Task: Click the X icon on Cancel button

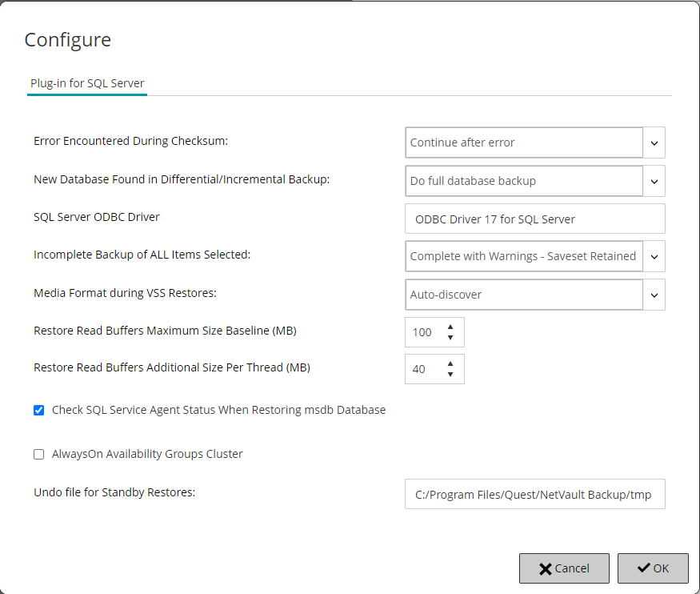Action: coord(546,568)
